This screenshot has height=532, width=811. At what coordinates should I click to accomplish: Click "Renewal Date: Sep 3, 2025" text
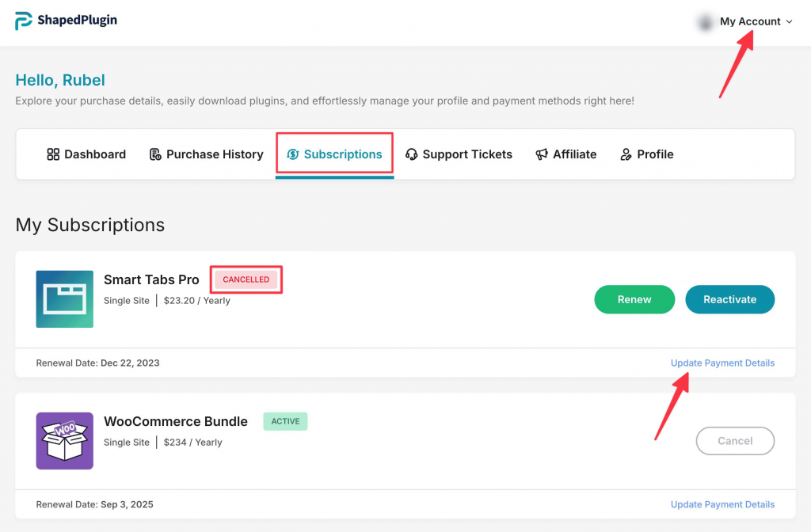point(95,504)
